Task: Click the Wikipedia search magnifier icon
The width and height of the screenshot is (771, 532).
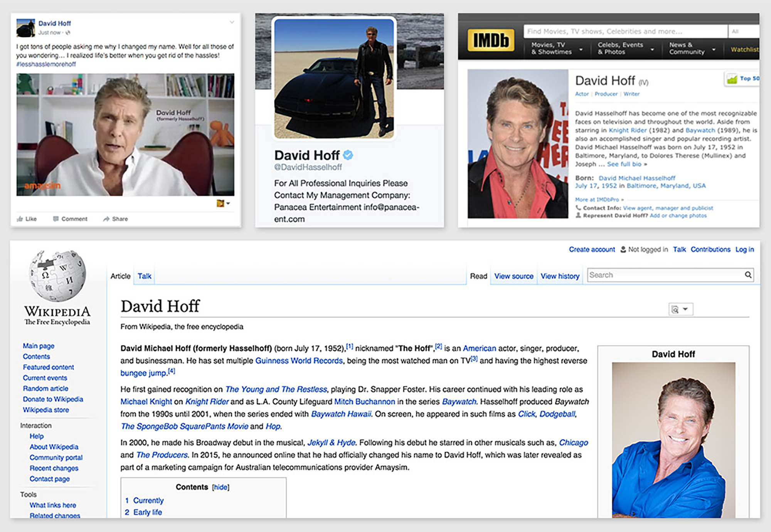Action: 748,275
